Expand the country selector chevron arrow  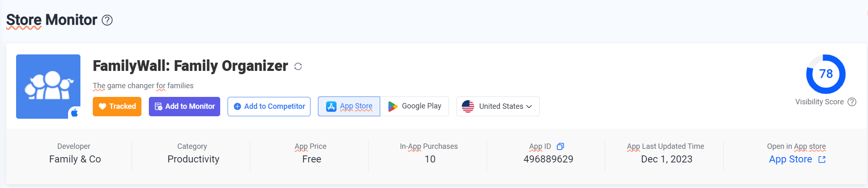(x=529, y=106)
